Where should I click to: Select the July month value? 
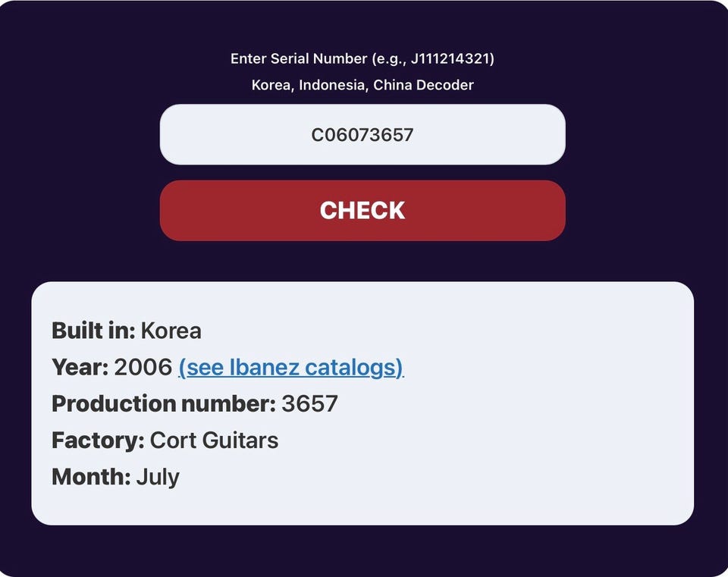click(158, 477)
